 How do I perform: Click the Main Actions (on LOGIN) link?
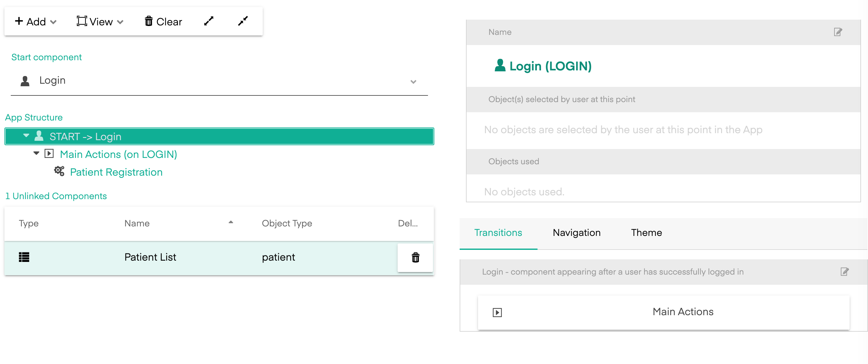point(118,154)
